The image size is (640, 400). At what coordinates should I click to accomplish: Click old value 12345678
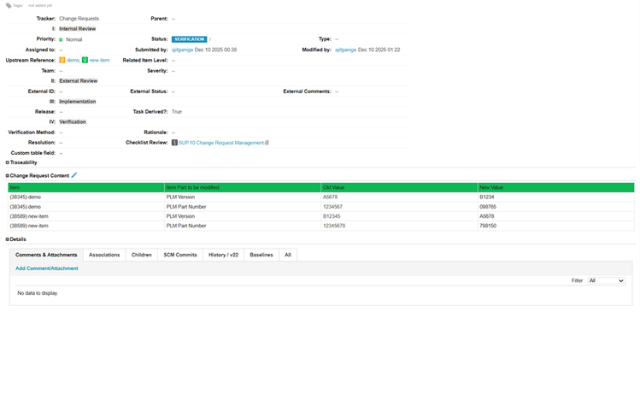tap(334, 226)
